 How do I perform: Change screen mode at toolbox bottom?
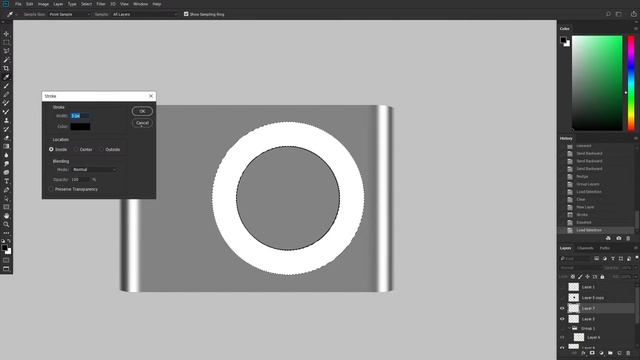coord(6,269)
